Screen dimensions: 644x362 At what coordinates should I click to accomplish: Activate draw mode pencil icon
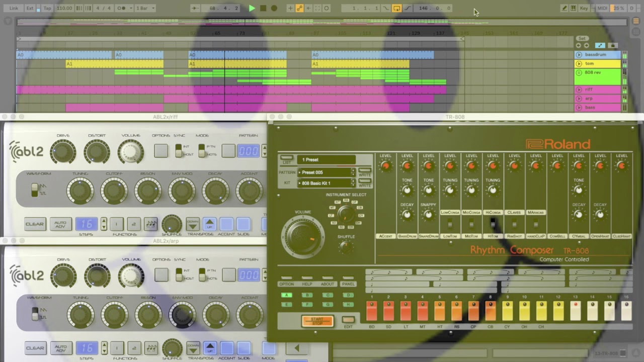coord(565,8)
